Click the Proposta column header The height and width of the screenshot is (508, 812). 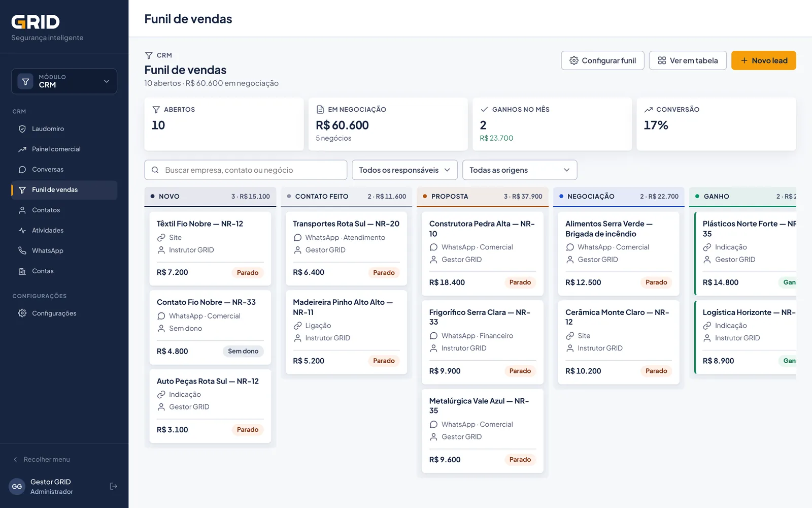(483, 197)
